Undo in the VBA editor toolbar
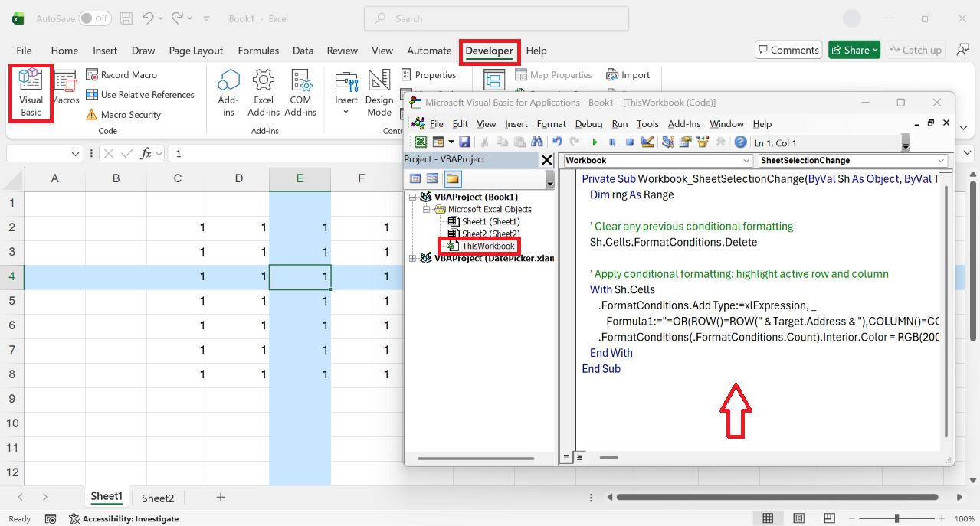This screenshot has height=526, width=980. [557, 142]
